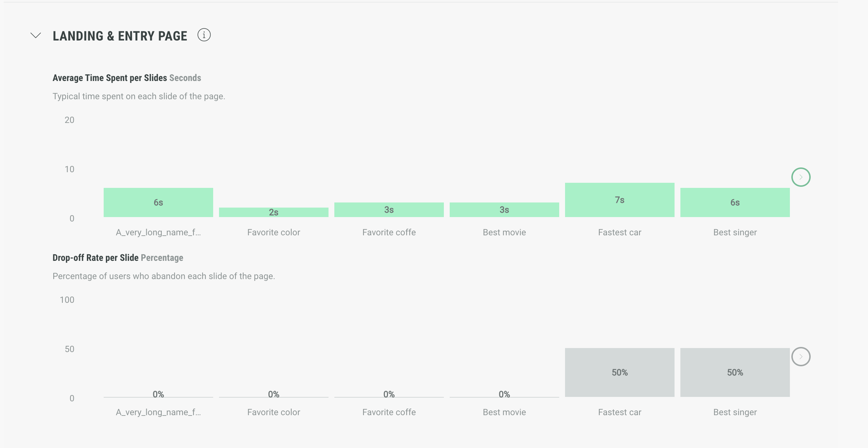Screen dimensions: 868x448
Task: Click the Drop-off Rate per Slide title
Action: coord(95,258)
